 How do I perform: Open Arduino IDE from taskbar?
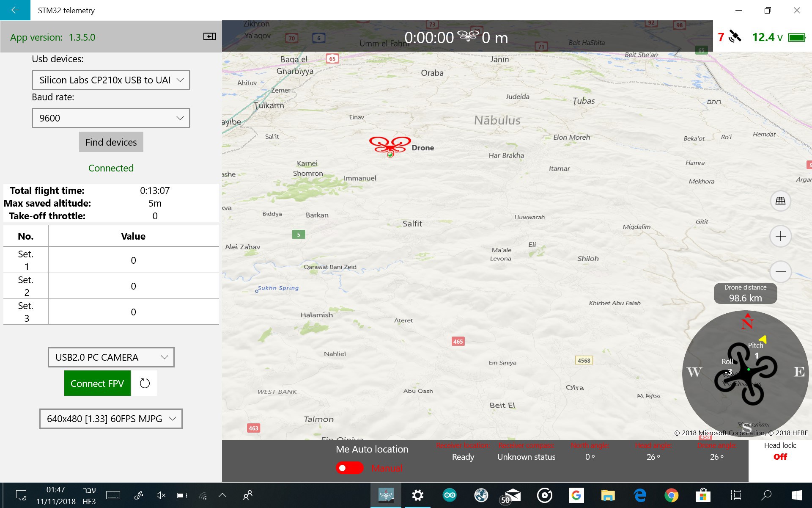pyautogui.click(x=450, y=495)
